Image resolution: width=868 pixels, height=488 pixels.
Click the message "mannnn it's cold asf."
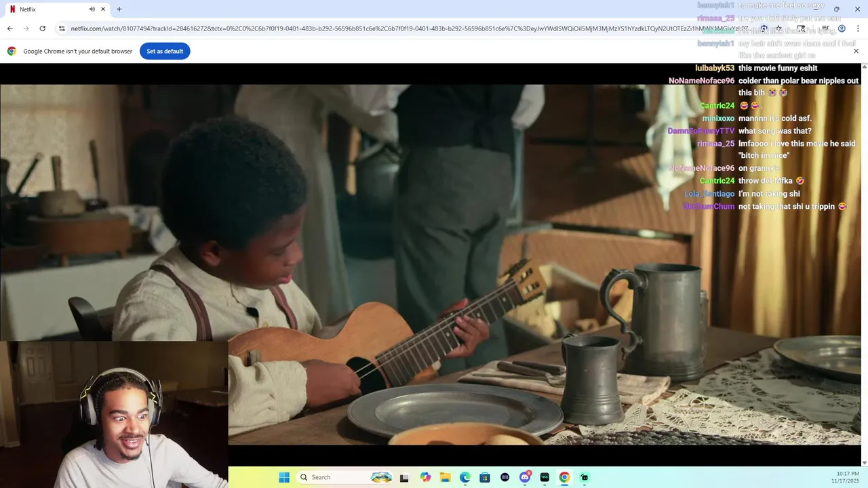tap(774, 119)
